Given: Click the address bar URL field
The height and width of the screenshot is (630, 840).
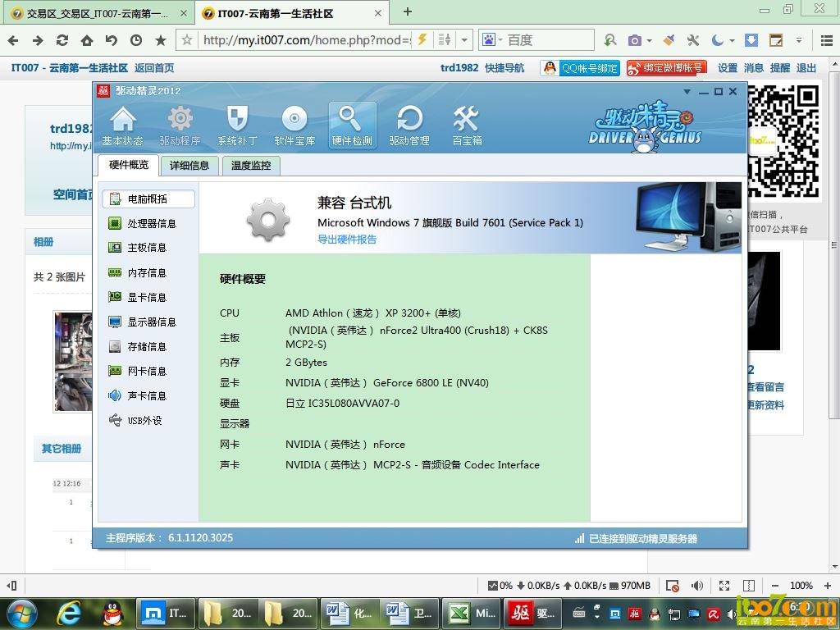Looking at the screenshot, I should click(307, 40).
